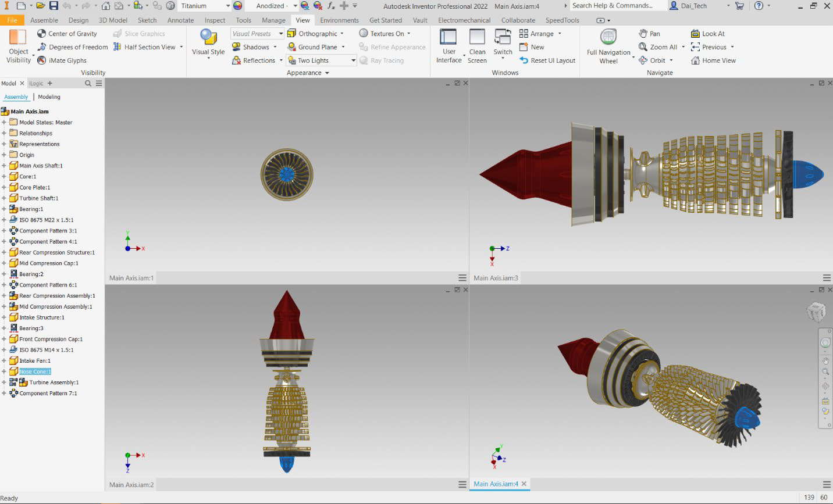833x504 pixels.
Task: Open the Visual Presets combo box
Action: pos(257,34)
